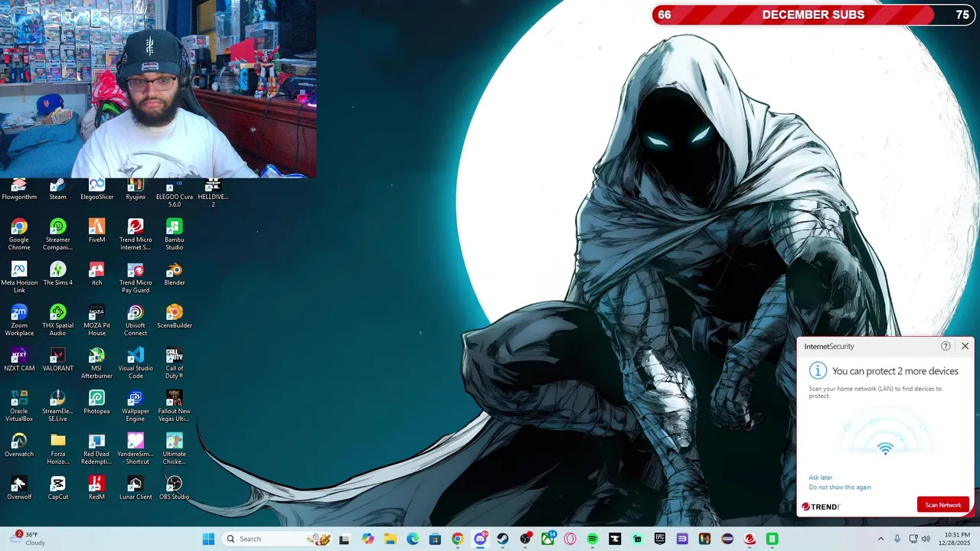Open the Windows Start menu
The image size is (980, 551).
[208, 539]
